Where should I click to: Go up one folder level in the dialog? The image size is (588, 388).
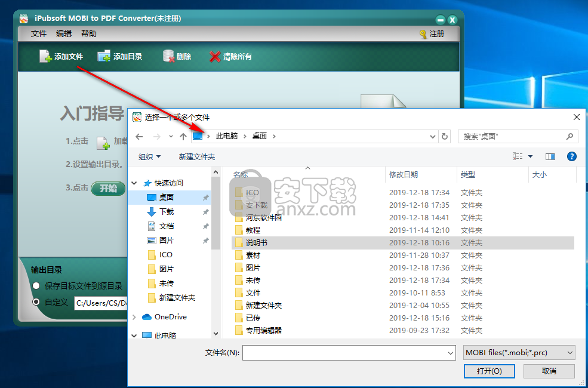pyautogui.click(x=183, y=137)
